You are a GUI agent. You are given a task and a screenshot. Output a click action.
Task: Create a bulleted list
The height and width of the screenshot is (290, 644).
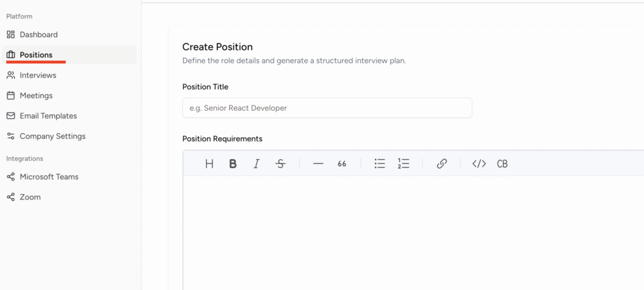pos(380,164)
